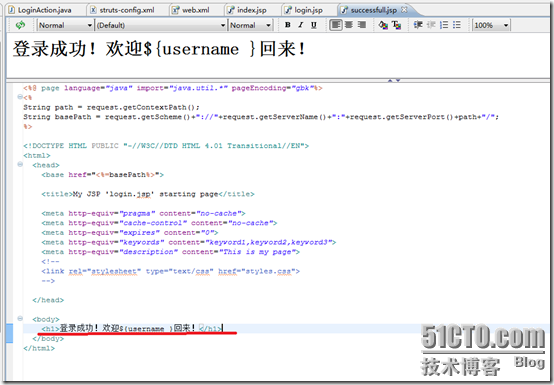Close the successfull.jsp editor tab

pyautogui.click(x=404, y=10)
